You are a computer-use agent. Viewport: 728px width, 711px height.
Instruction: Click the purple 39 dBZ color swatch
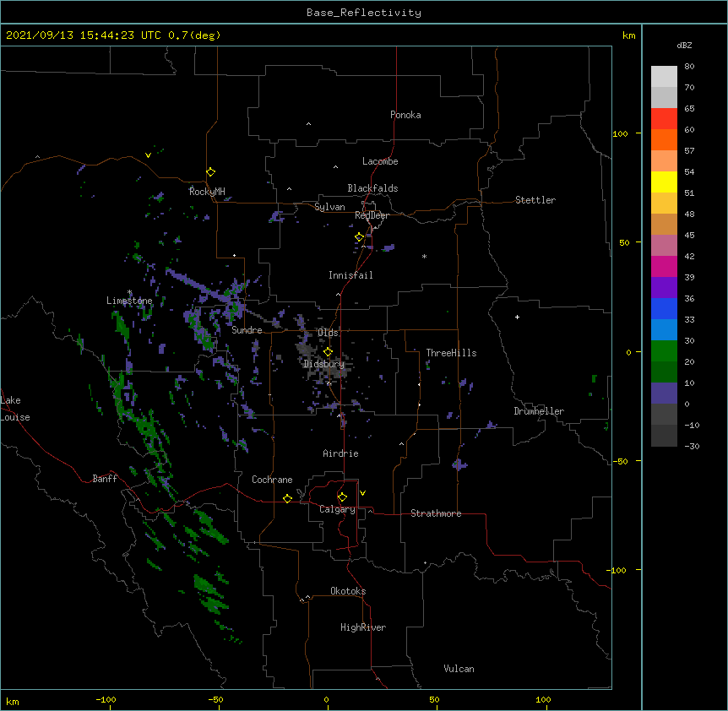[x=664, y=288]
